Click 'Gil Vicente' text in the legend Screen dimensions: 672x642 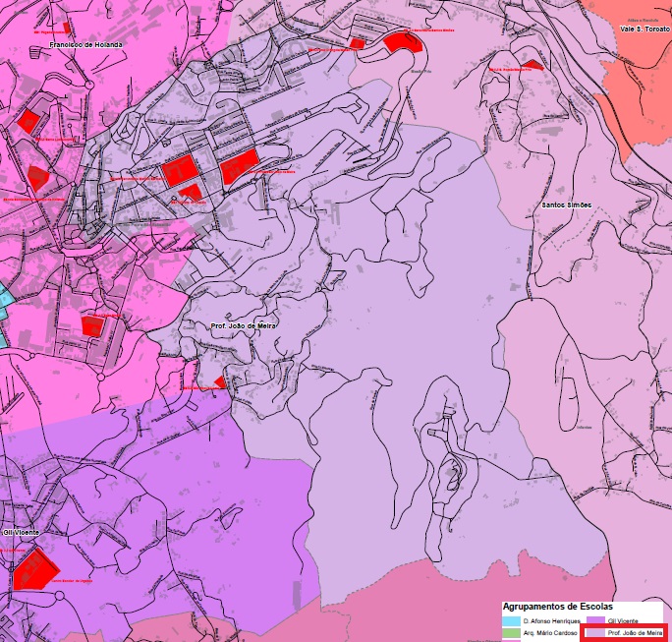(x=623, y=621)
